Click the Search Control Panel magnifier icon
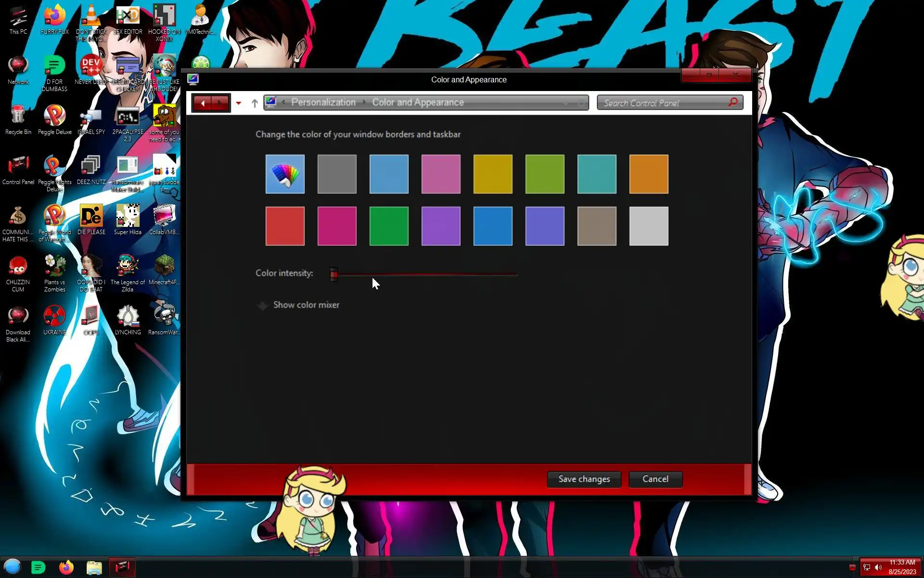The image size is (924, 578). (733, 103)
